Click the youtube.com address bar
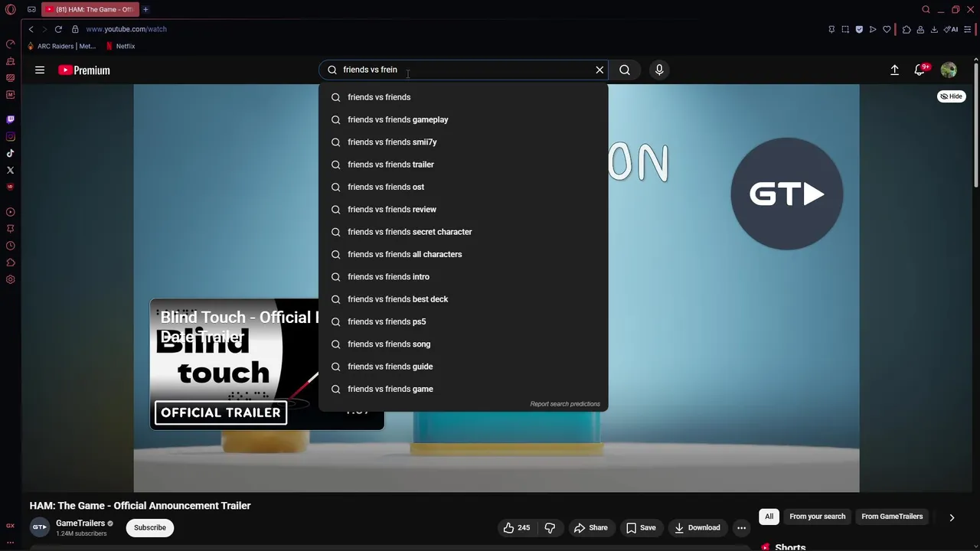This screenshot has width=980, height=551. point(126,29)
